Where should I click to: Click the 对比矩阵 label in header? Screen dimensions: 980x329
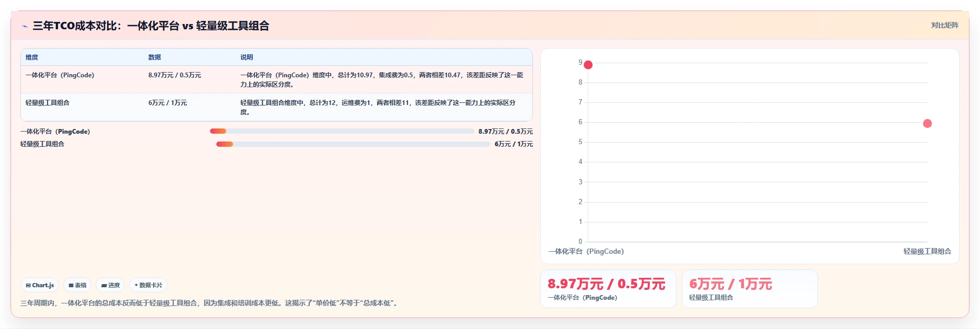point(944,25)
